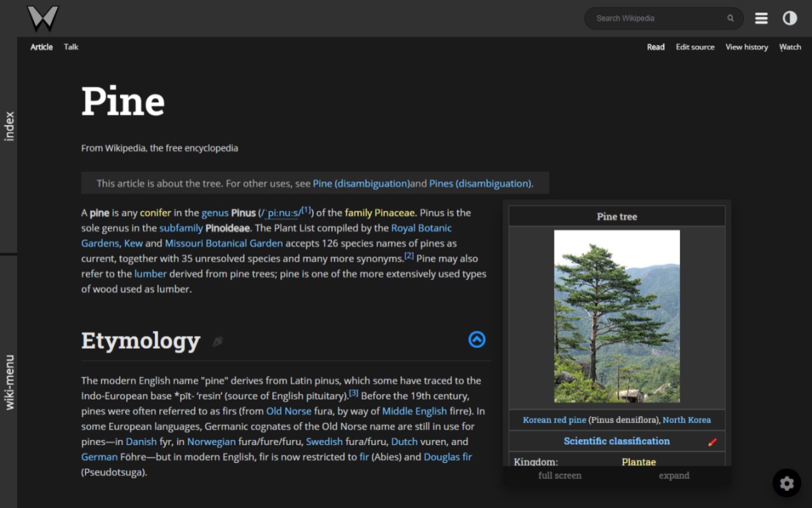Open the Pine (disambiguation) link

coord(361,184)
